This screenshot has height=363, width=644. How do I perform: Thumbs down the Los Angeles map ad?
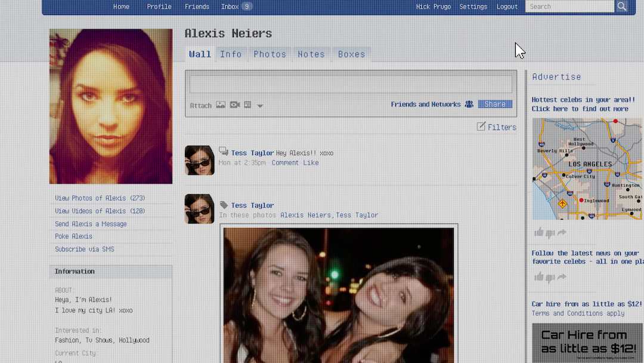point(550,233)
